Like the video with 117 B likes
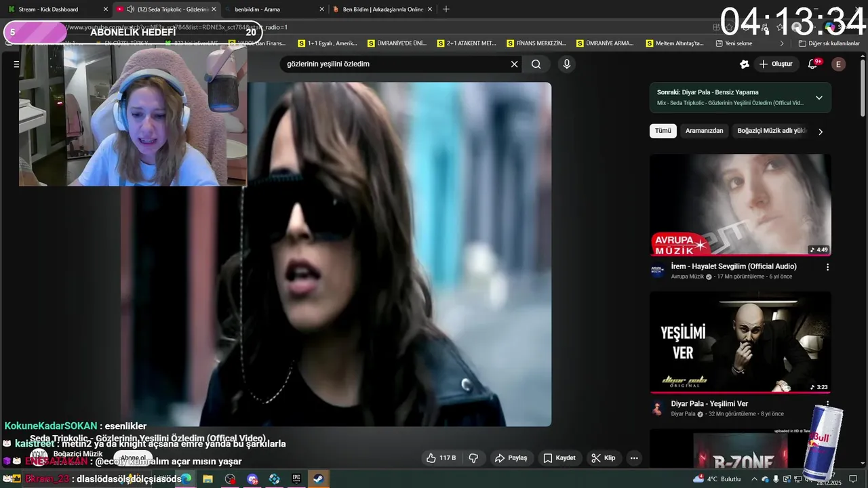The height and width of the screenshot is (488, 868). [x=441, y=458]
